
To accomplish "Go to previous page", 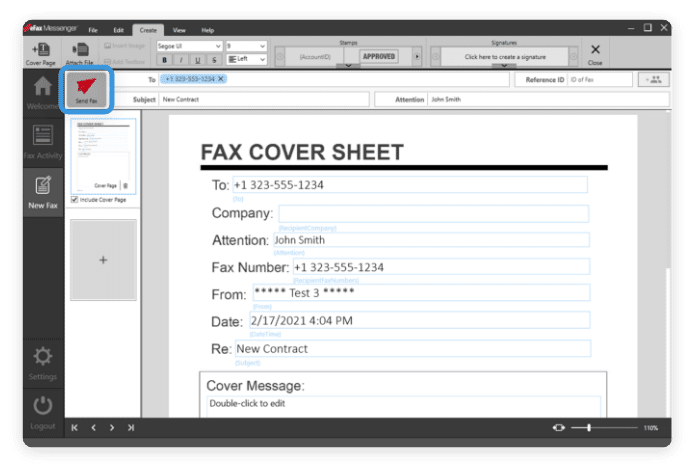I will [x=94, y=428].
